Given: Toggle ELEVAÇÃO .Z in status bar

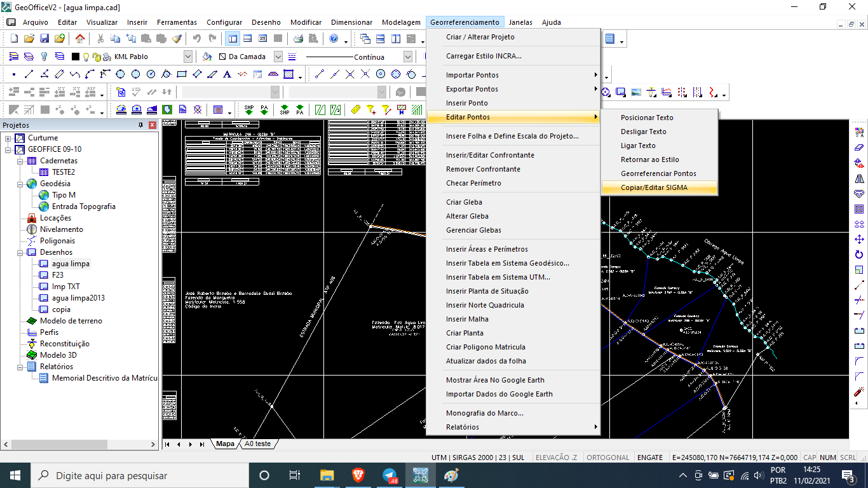Looking at the screenshot, I should coord(557,457).
